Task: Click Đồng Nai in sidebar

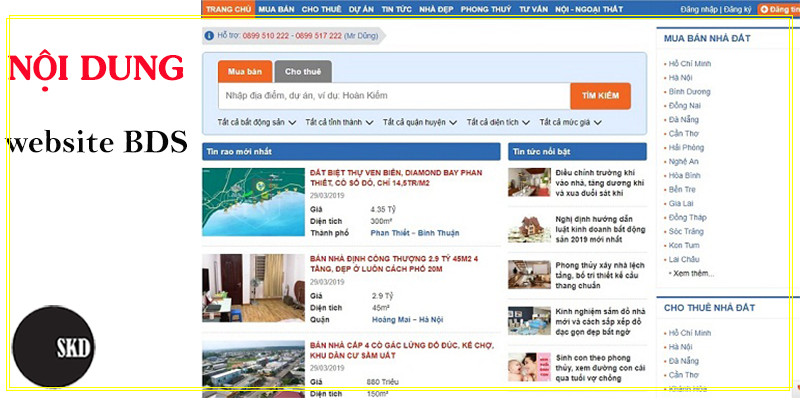Action: pos(685,106)
